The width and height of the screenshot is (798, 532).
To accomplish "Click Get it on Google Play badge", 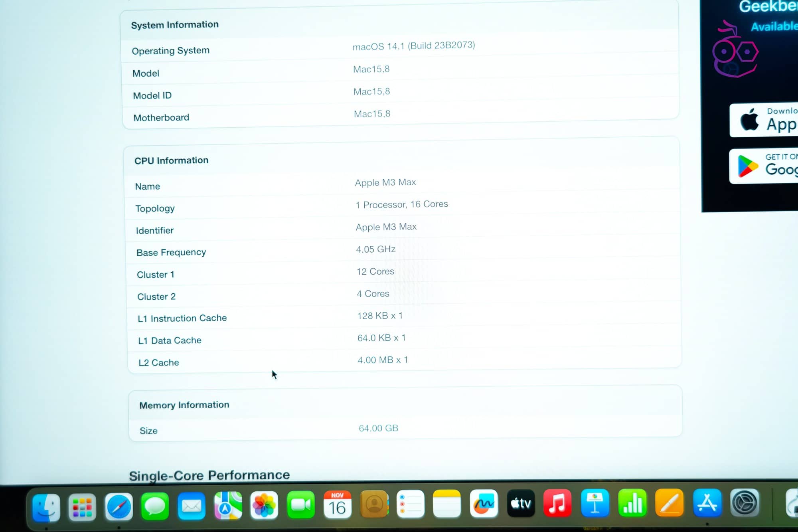I will (764, 166).
